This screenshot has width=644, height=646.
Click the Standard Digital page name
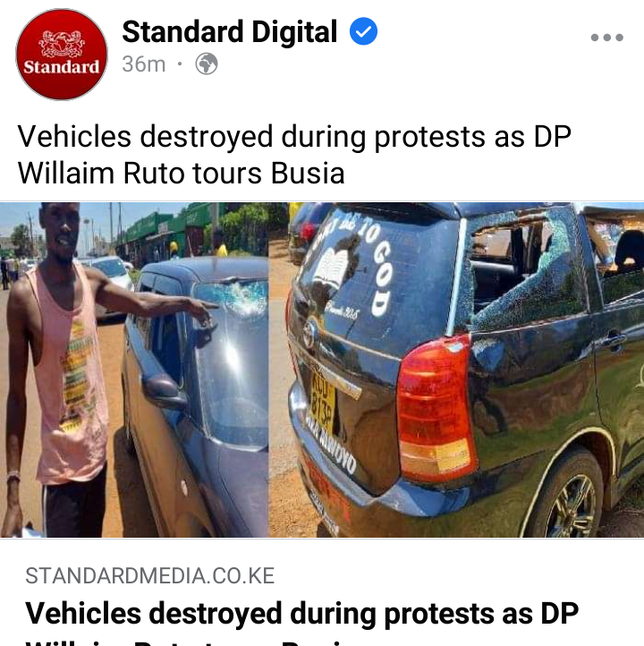click(230, 31)
